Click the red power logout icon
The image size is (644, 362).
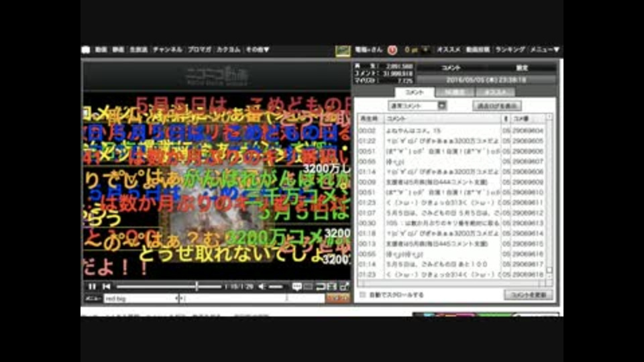pyautogui.click(x=392, y=50)
